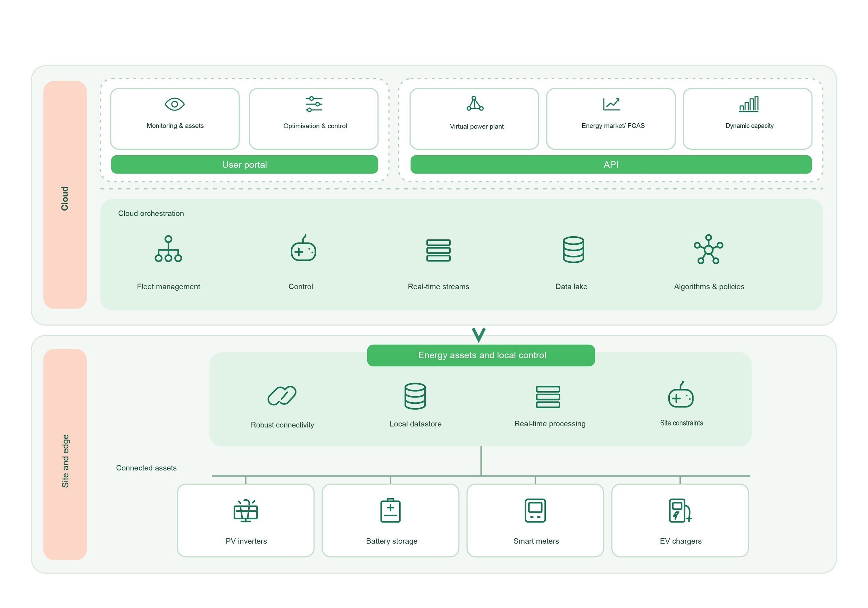The width and height of the screenshot is (868, 608).
Task: Click the Energy assets and local control banner
Action: pos(481,355)
